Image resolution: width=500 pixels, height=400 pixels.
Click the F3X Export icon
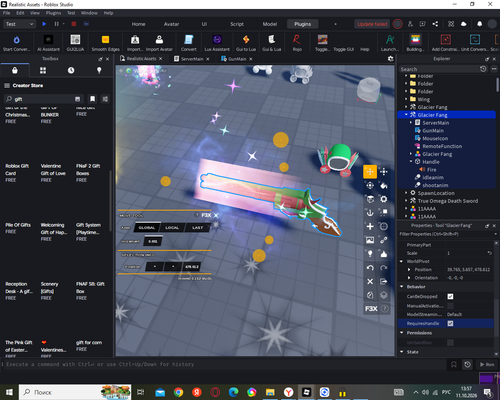click(384, 281)
